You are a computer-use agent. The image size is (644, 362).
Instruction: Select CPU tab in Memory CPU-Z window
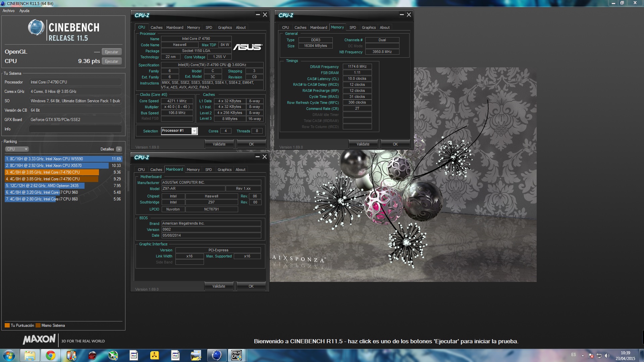[285, 27]
